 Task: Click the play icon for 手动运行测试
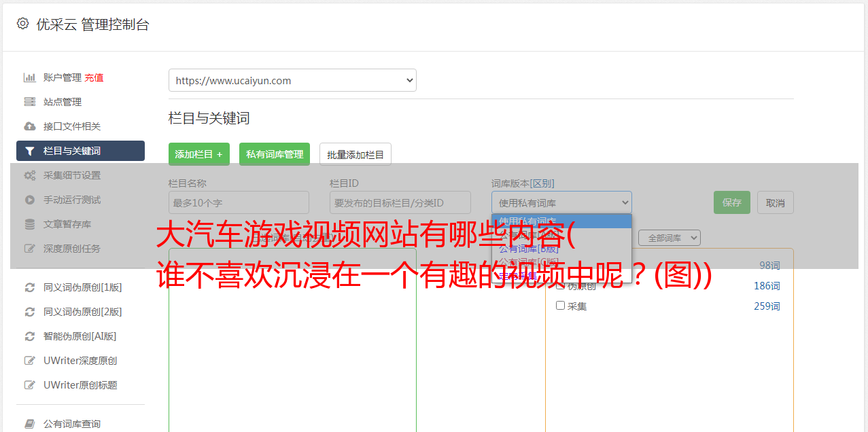pyautogui.click(x=30, y=200)
